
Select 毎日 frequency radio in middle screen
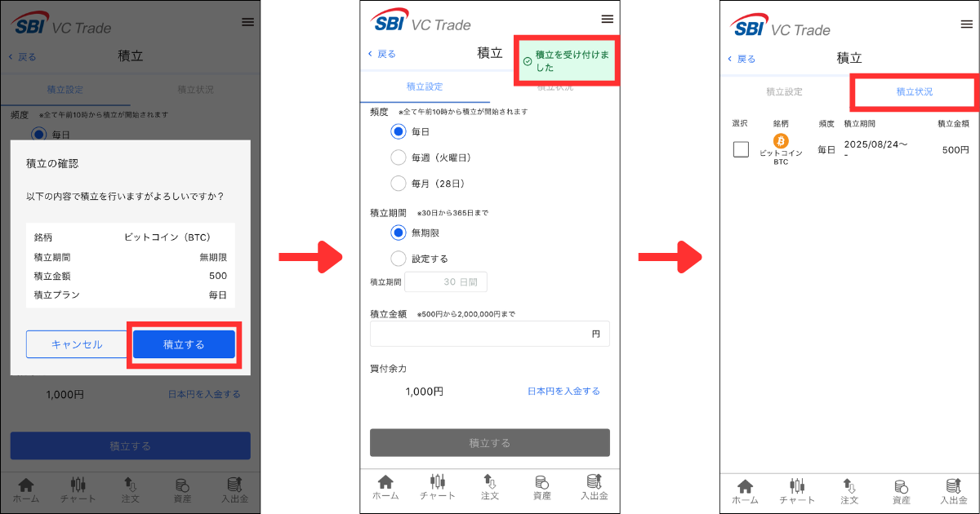[x=399, y=131]
